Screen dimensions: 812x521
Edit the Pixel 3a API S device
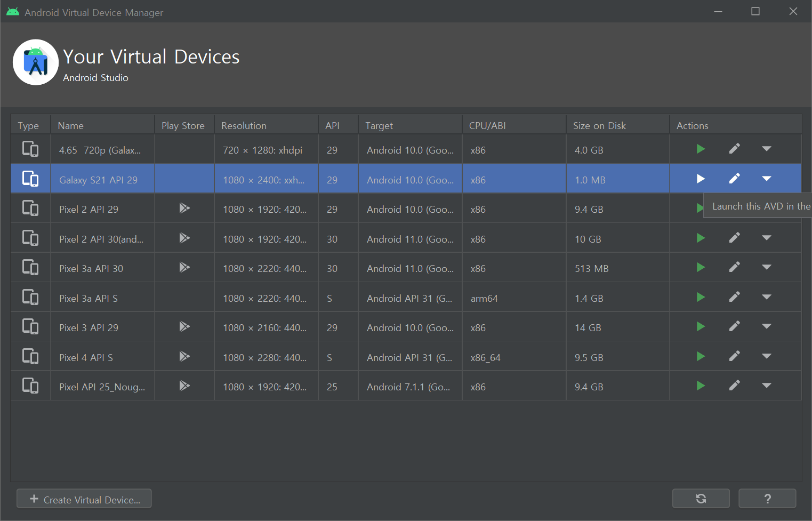click(734, 297)
